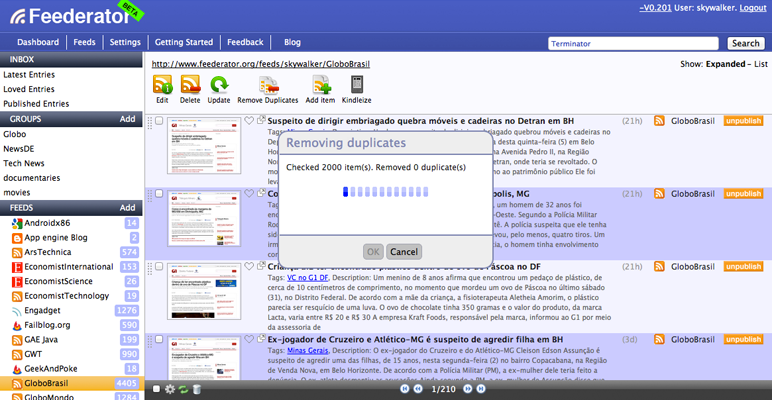Go to the first page of entries
The image size is (772, 400).
pyautogui.click(x=405, y=389)
